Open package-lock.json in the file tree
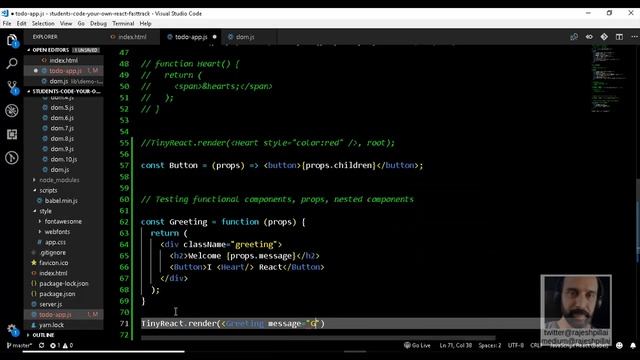 tap(64, 284)
